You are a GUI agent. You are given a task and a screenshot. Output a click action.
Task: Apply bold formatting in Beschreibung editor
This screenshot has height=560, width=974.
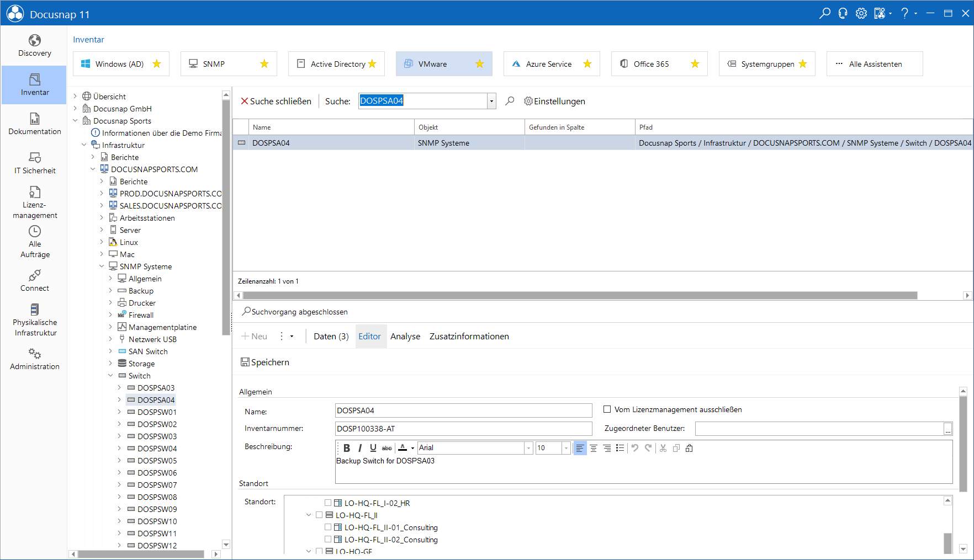(x=347, y=448)
